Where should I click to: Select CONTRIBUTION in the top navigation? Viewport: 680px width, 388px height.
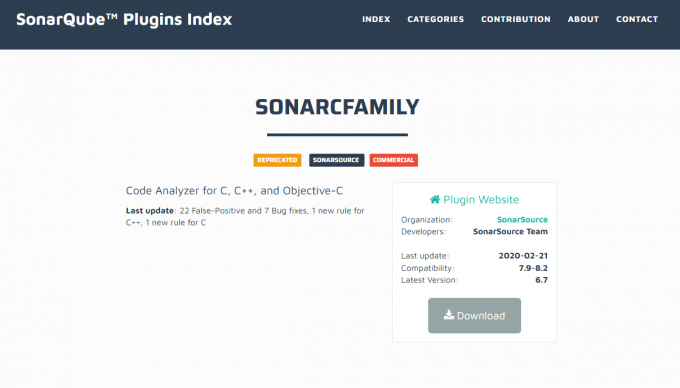click(x=516, y=19)
